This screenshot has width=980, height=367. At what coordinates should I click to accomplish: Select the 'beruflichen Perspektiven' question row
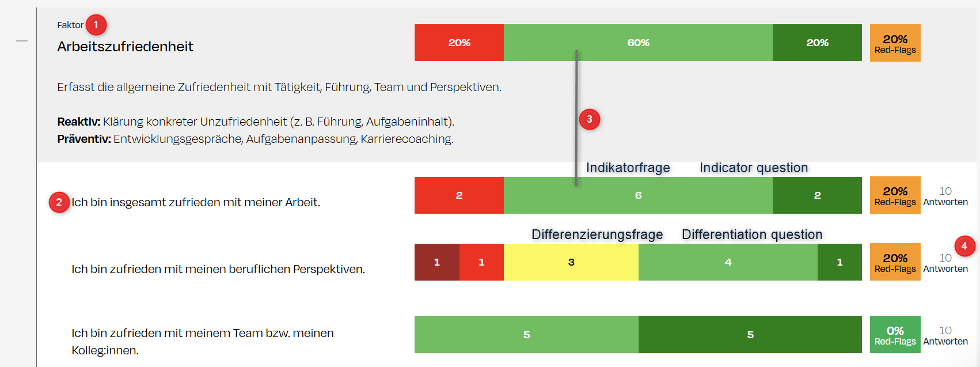pyautogui.click(x=218, y=269)
